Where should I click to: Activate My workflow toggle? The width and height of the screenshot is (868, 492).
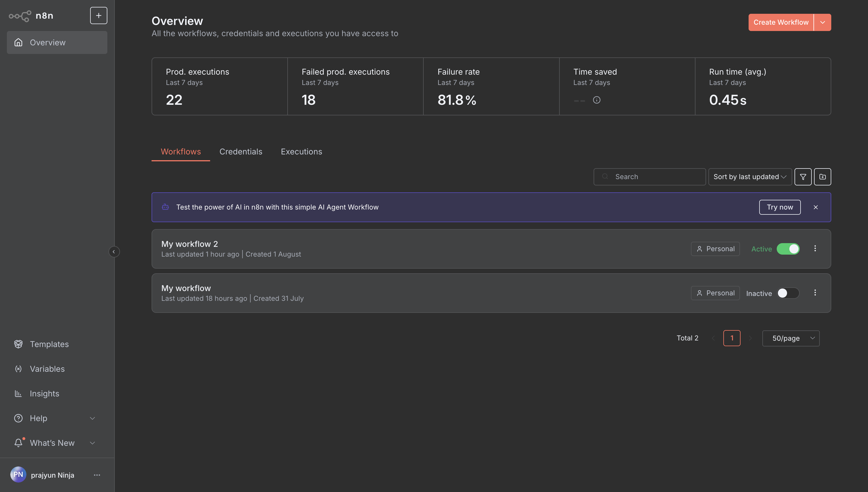(788, 293)
